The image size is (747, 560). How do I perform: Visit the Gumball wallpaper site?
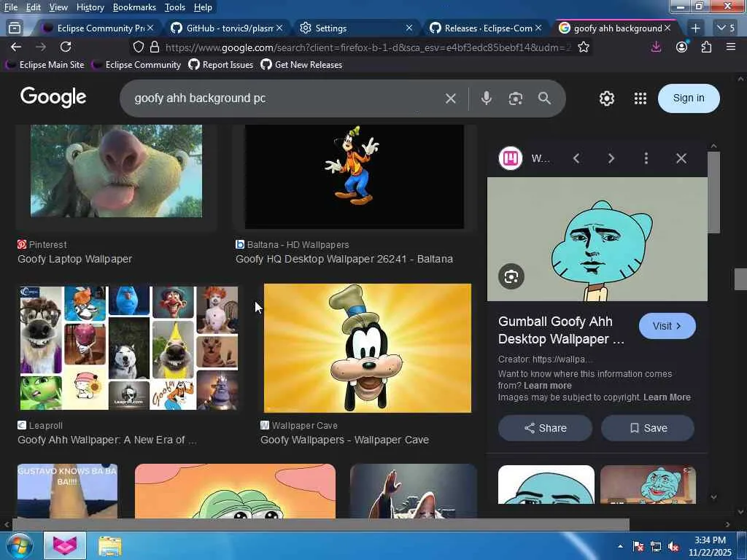(x=667, y=326)
